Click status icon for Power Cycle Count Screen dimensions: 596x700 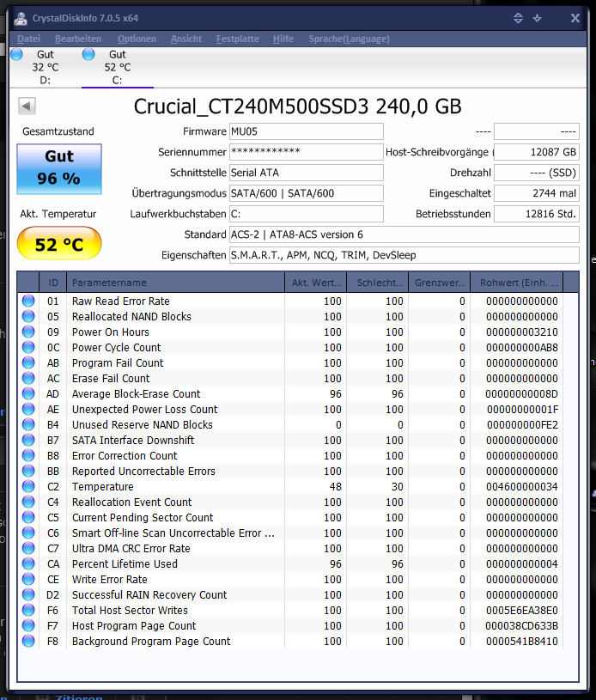point(28,347)
